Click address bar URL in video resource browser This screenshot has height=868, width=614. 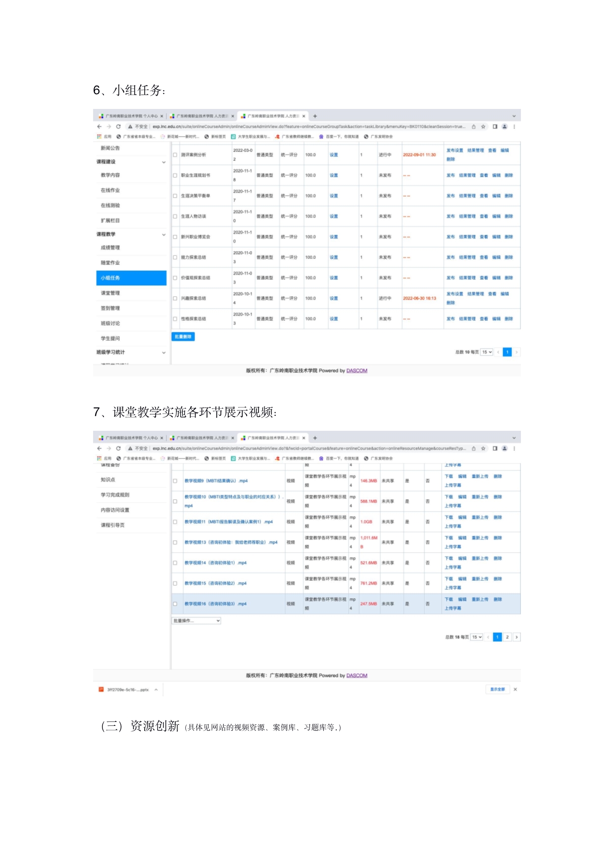tap(309, 449)
